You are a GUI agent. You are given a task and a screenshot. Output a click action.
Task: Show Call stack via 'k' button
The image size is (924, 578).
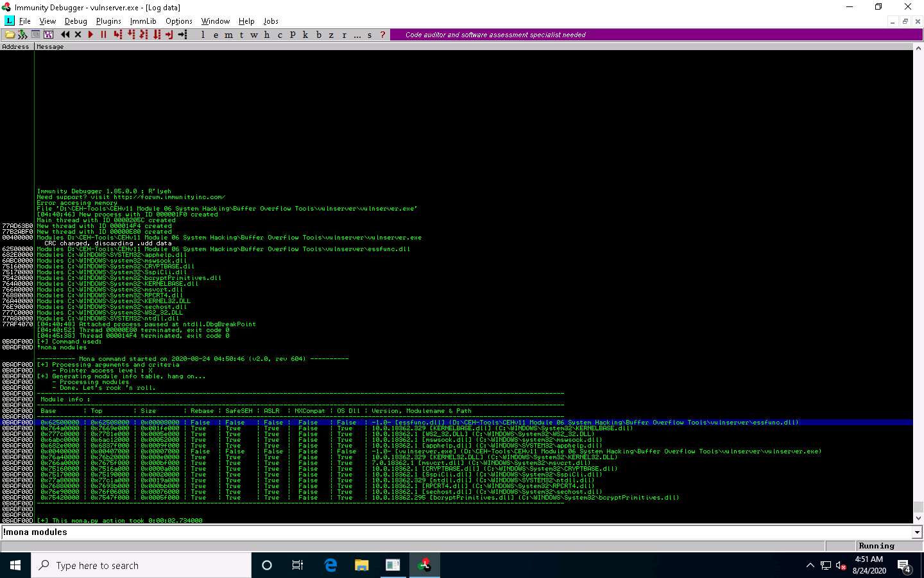pyautogui.click(x=305, y=35)
